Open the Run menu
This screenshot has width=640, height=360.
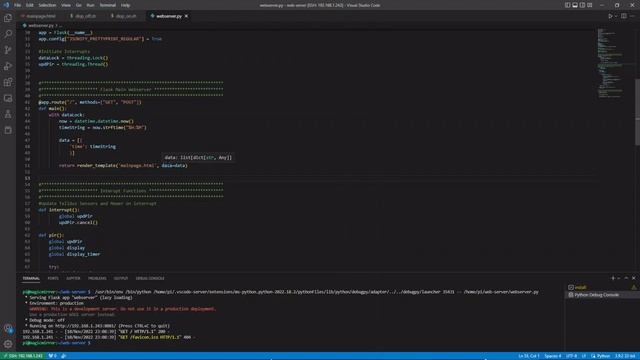(91, 5)
